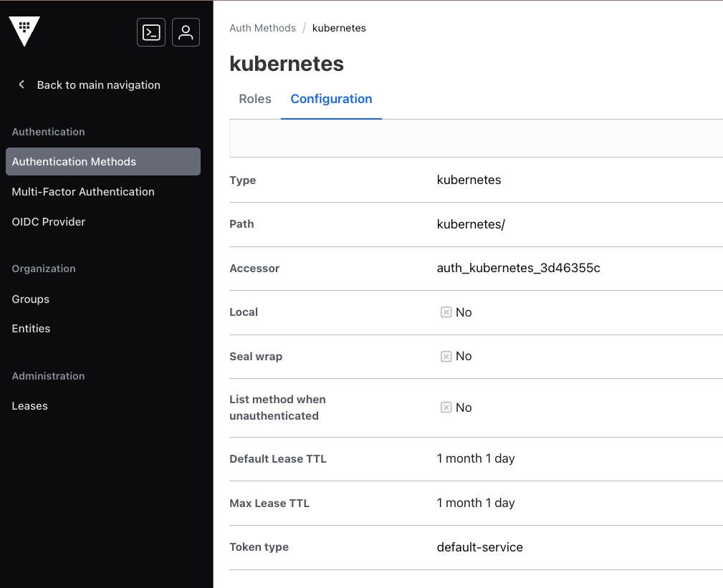Click the List method 'No' x-square icon

[446, 408]
